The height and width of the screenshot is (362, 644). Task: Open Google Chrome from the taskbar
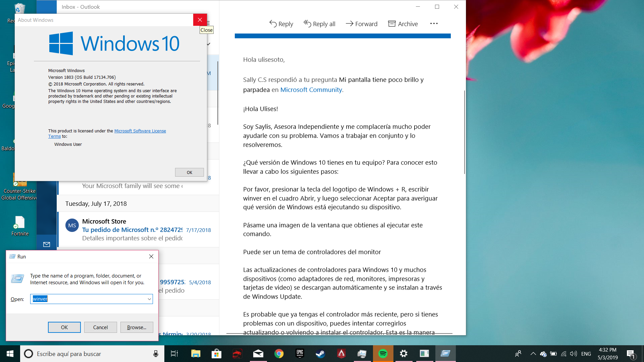(279, 354)
